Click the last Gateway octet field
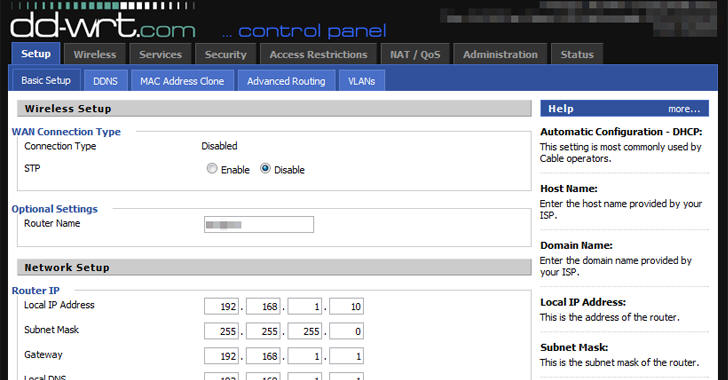 click(x=346, y=356)
